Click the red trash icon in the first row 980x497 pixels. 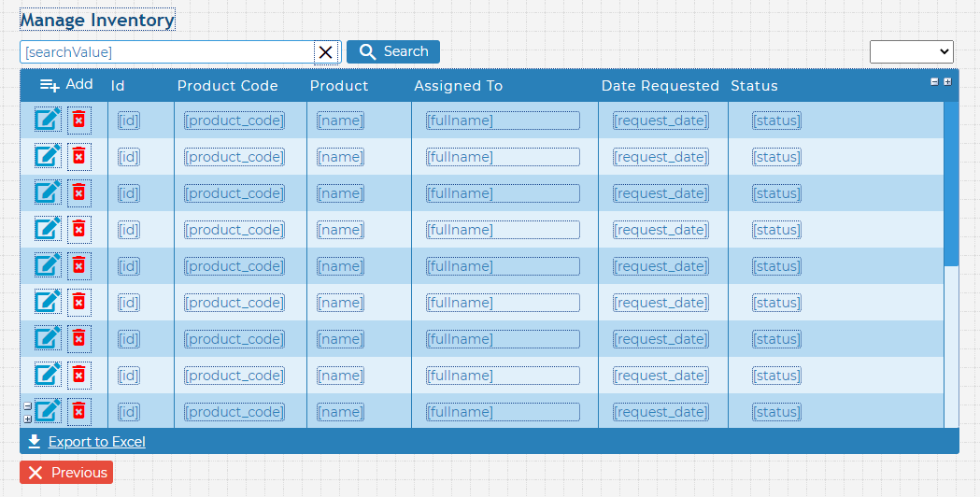click(x=78, y=120)
